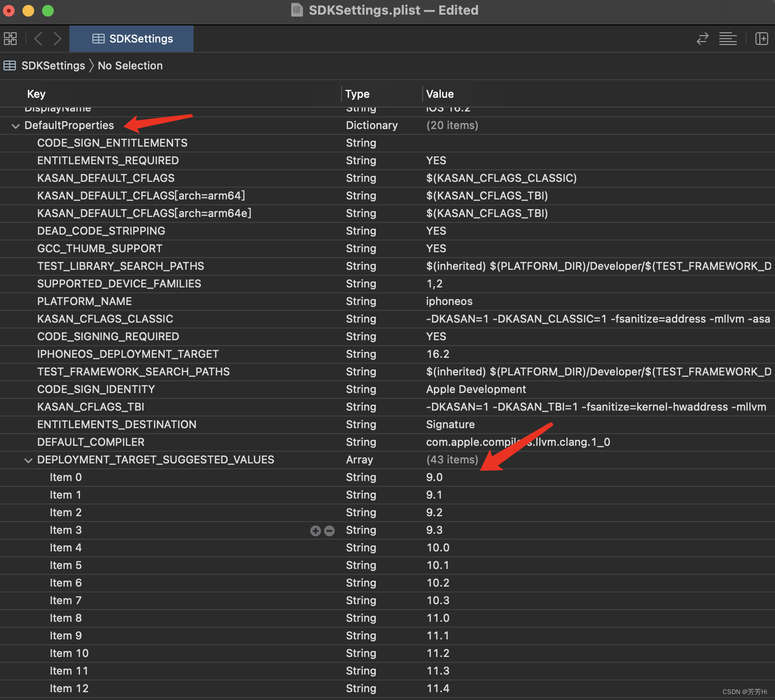775x700 pixels.
Task: Select the KASAN_CFLAGS_CLASSIC key
Action: (105, 319)
